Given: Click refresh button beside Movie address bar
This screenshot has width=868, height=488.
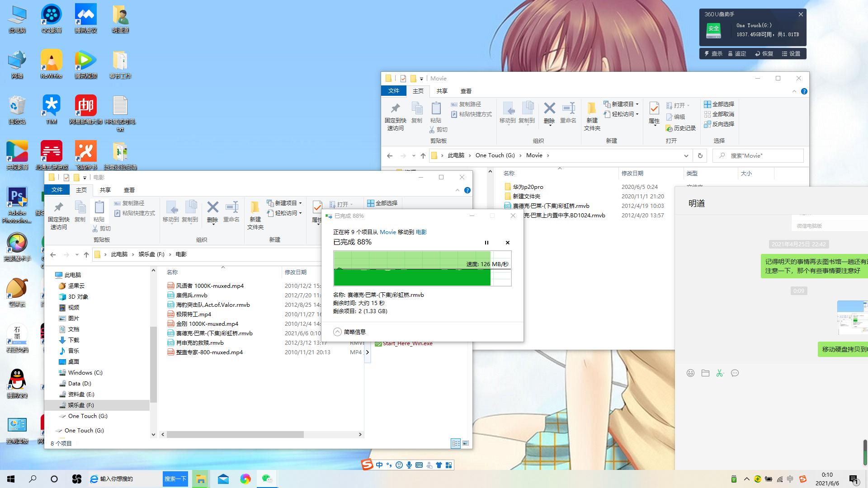Looking at the screenshot, I should [x=700, y=155].
